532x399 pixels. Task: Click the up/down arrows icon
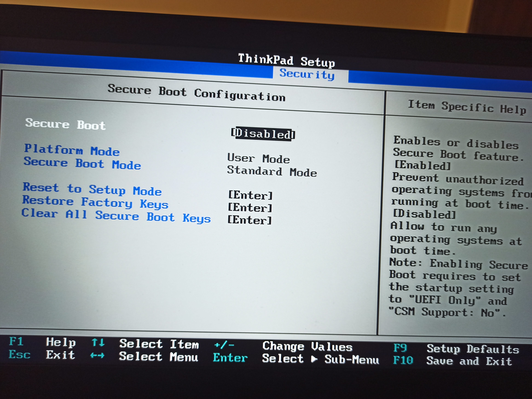point(98,342)
